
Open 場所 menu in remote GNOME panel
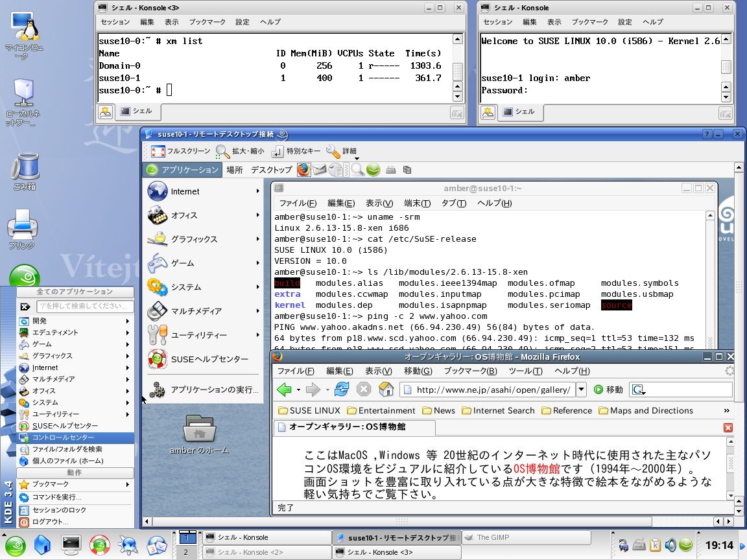coord(234,170)
